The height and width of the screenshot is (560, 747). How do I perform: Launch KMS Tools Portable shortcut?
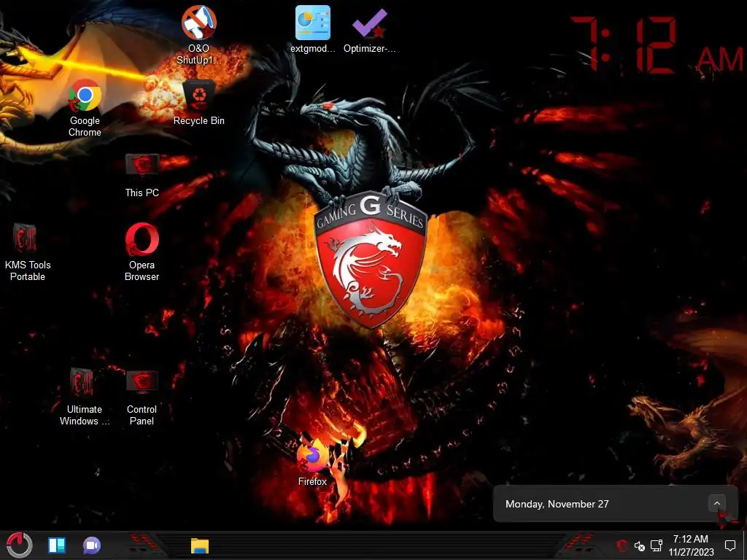[28, 252]
